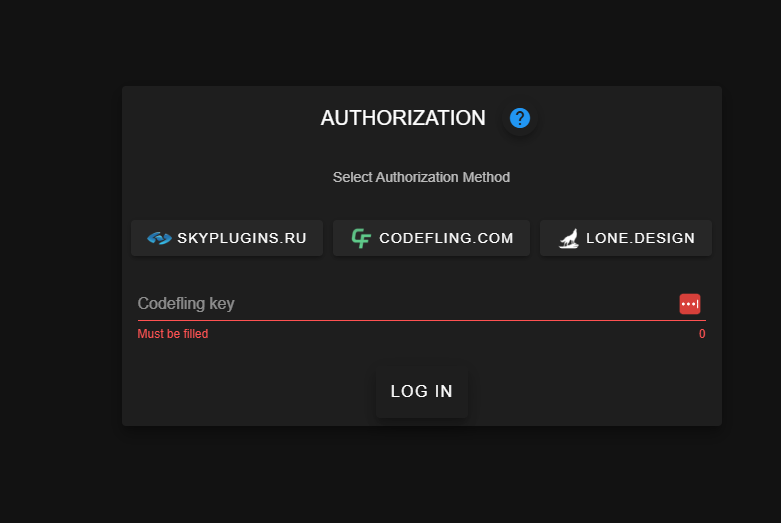Click the LONE.DESIGN label text
Image resolution: width=781 pixels, height=523 pixels.
(640, 239)
